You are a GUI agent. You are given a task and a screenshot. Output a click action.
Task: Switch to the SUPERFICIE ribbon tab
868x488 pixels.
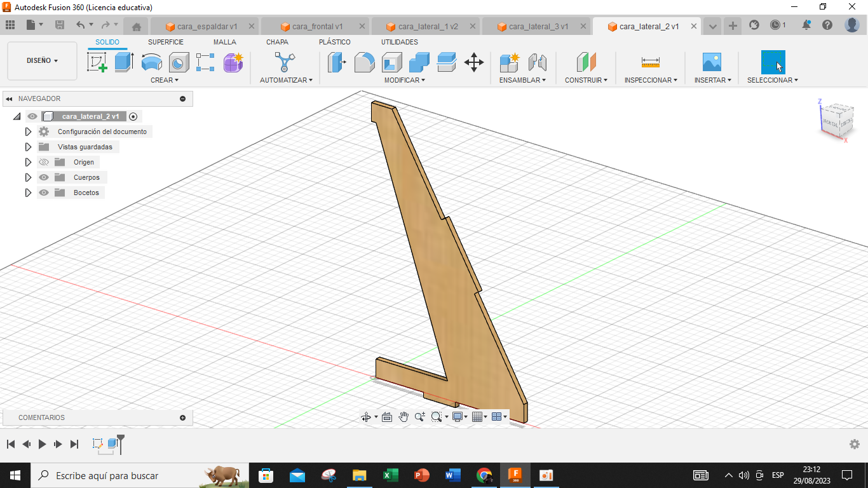pyautogui.click(x=166, y=41)
